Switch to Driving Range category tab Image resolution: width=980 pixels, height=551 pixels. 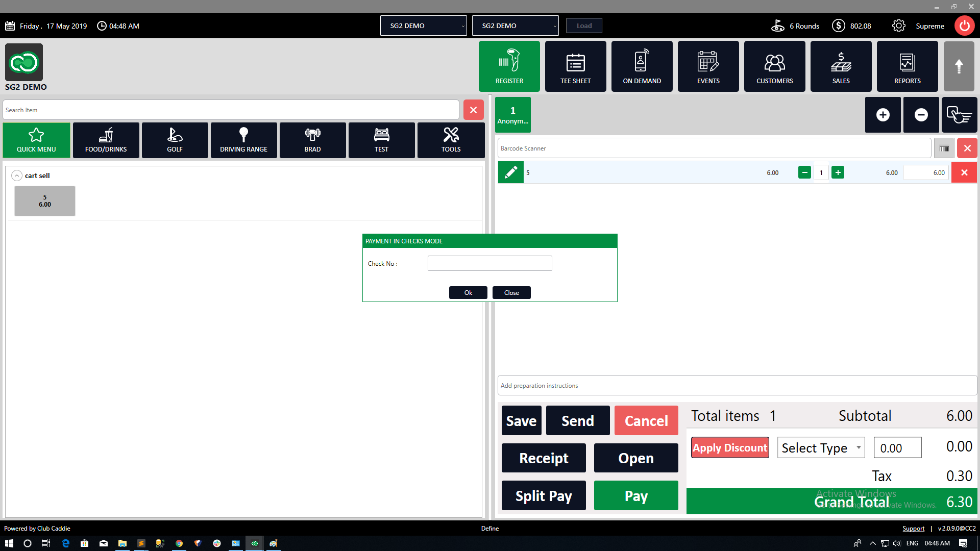click(x=243, y=140)
